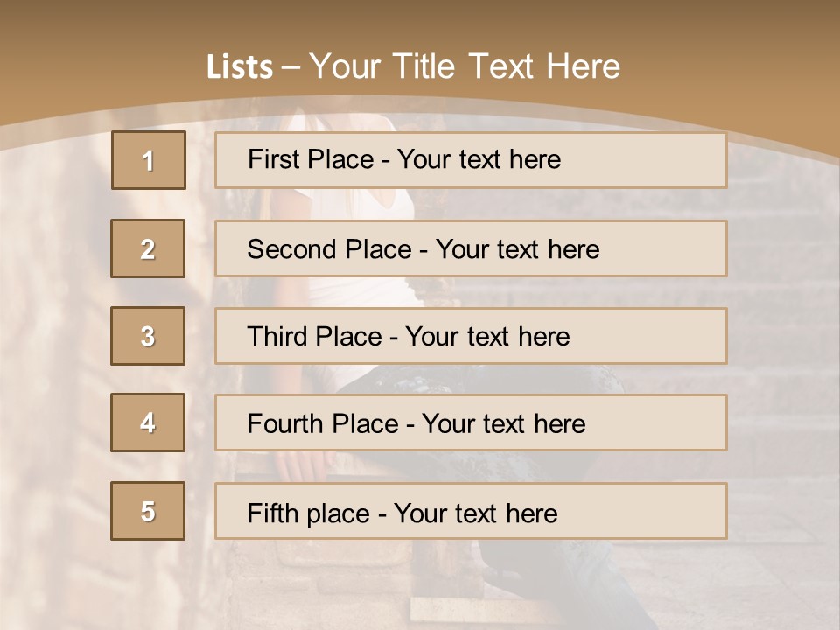The image size is (840, 630).
Task: Click the bold word 'Lists' in title
Action: (240, 67)
